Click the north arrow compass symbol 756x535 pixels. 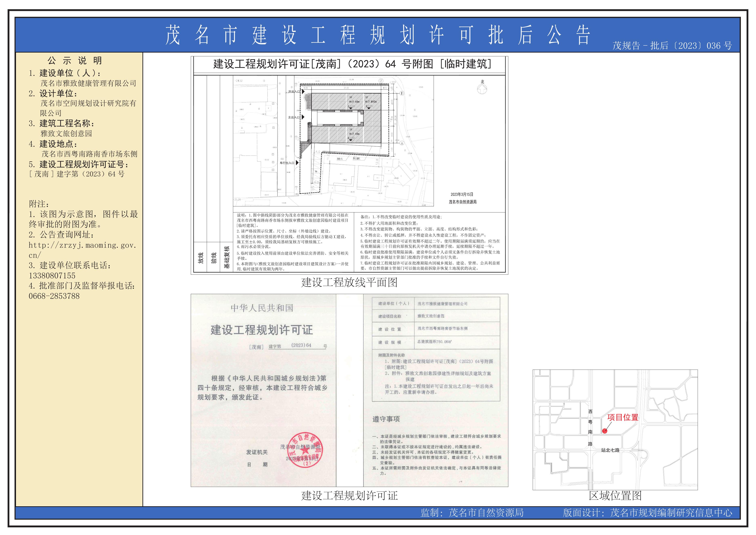[x=482, y=89]
